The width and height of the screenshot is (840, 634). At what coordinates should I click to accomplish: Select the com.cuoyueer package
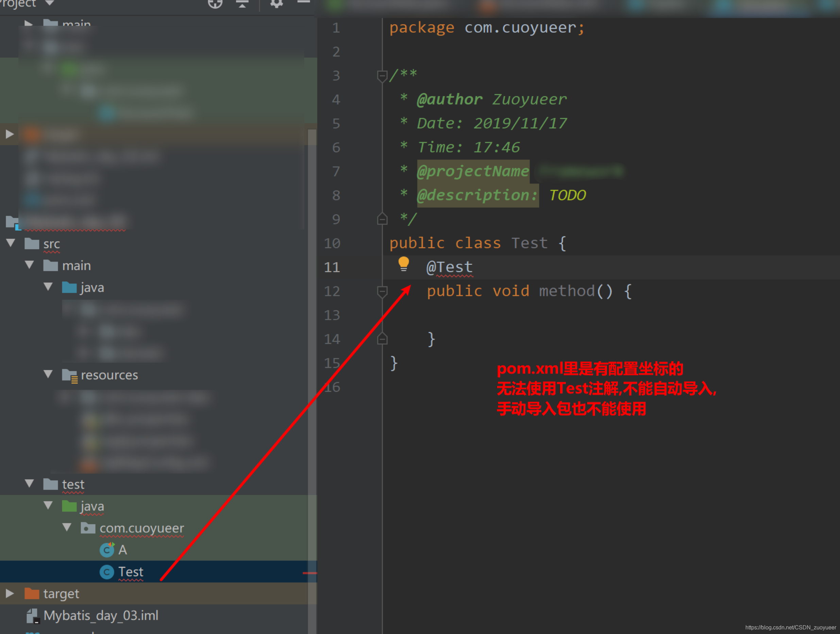click(x=142, y=528)
